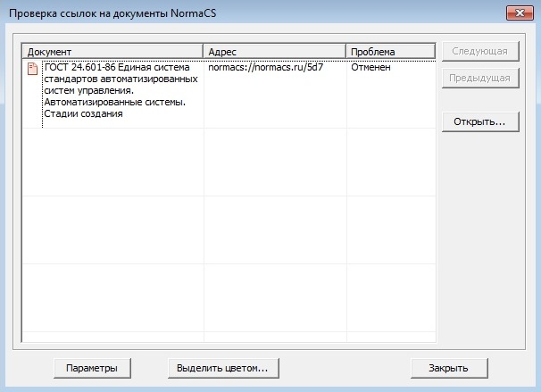The width and height of the screenshot is (541, 392).
Task: Select the ГОСТ 24.601-86 document row text
Action: click(121, 90)
